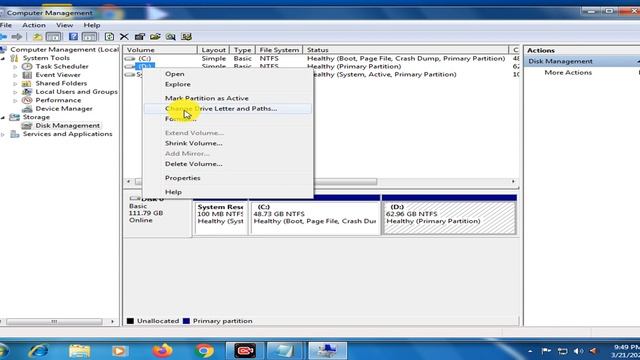Click the Layout column header
The image size is (640, 360).
pos(213,50)
